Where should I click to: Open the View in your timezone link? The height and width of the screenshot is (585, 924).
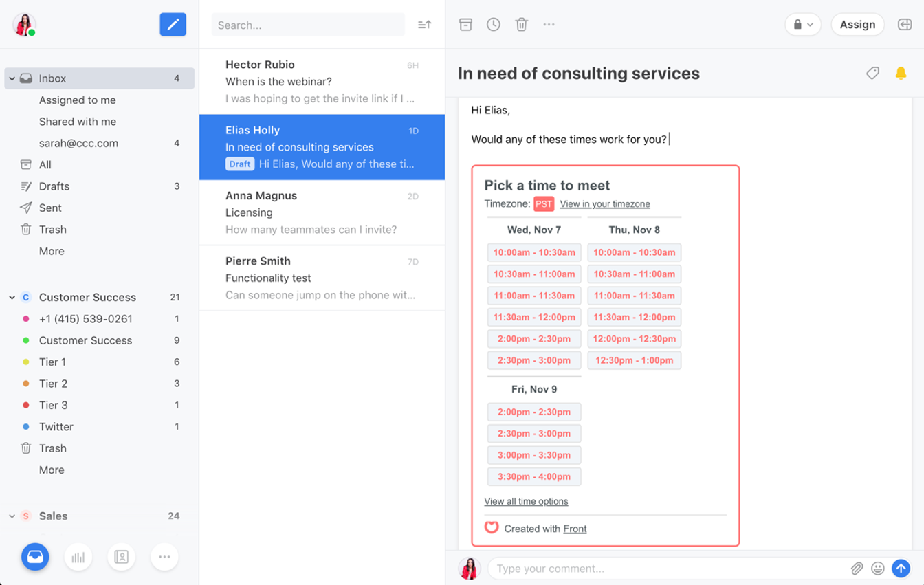coord(603,203)
